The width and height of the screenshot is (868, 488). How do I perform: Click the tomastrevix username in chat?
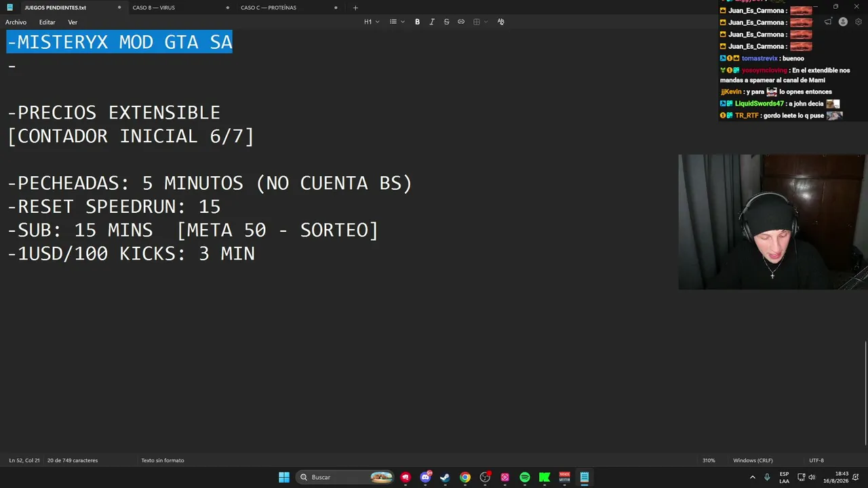[x=759, y=58]
